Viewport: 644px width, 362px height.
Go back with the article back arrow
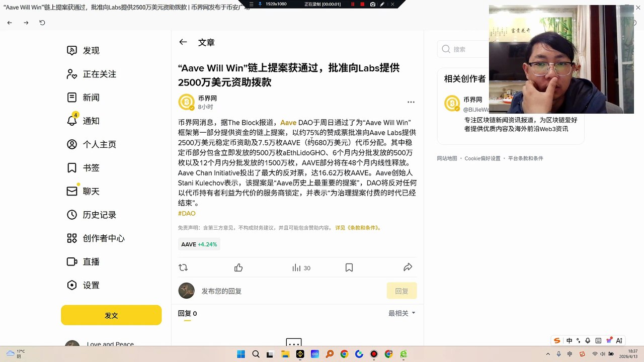pos(183,42)
